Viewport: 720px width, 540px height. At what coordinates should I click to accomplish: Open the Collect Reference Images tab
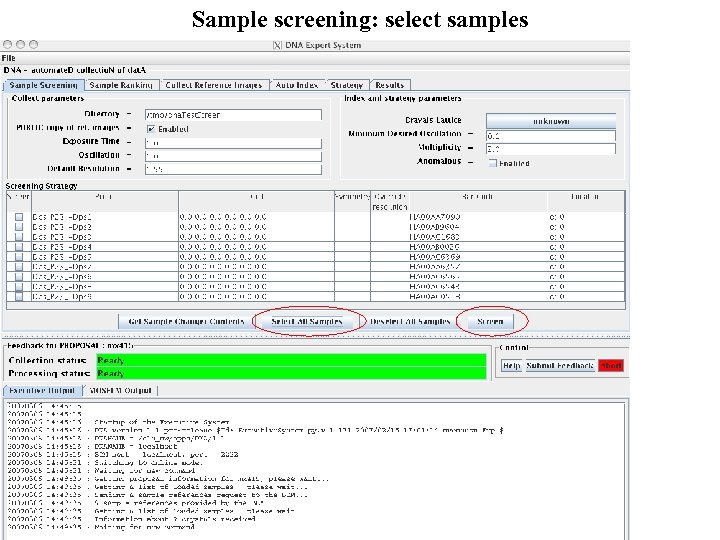click(214, 85)
